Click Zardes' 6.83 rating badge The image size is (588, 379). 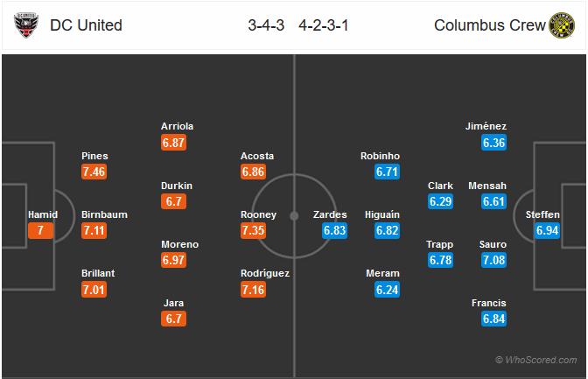334,230
